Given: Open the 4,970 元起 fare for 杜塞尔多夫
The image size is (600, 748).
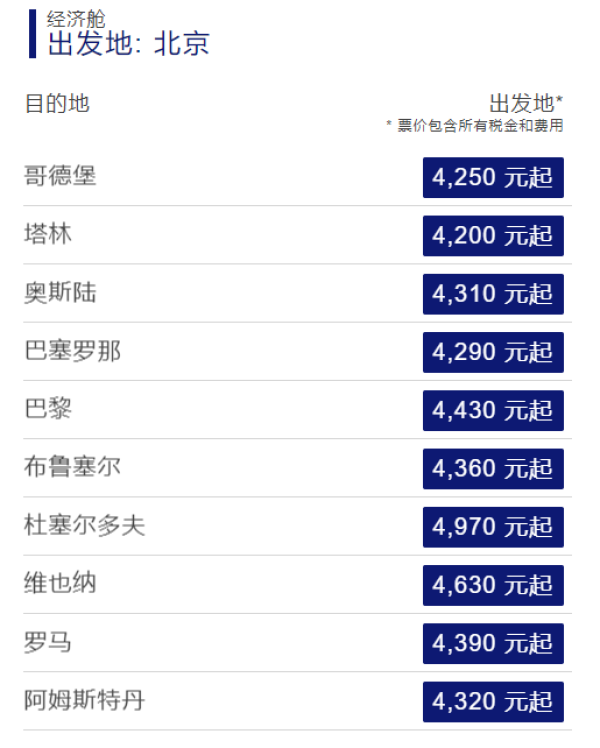Looking at the screenshot, I should pos(493,527).
